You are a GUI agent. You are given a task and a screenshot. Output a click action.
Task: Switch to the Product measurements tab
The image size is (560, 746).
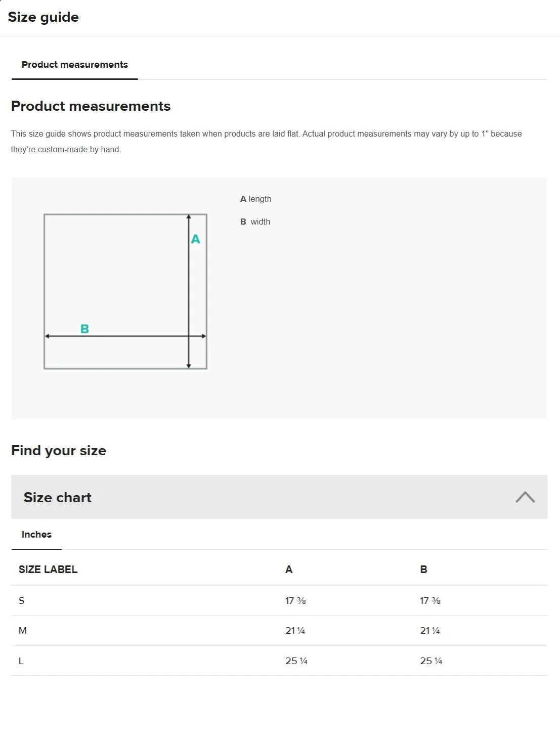pos(74,65)
